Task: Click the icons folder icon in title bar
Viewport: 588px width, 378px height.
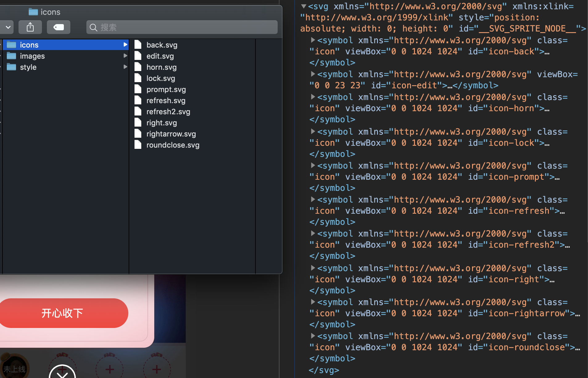Action: [x=33, y=12]
